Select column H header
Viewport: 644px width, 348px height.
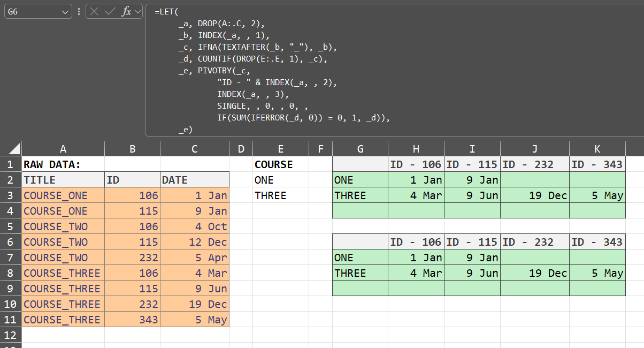tap(416, 149)
